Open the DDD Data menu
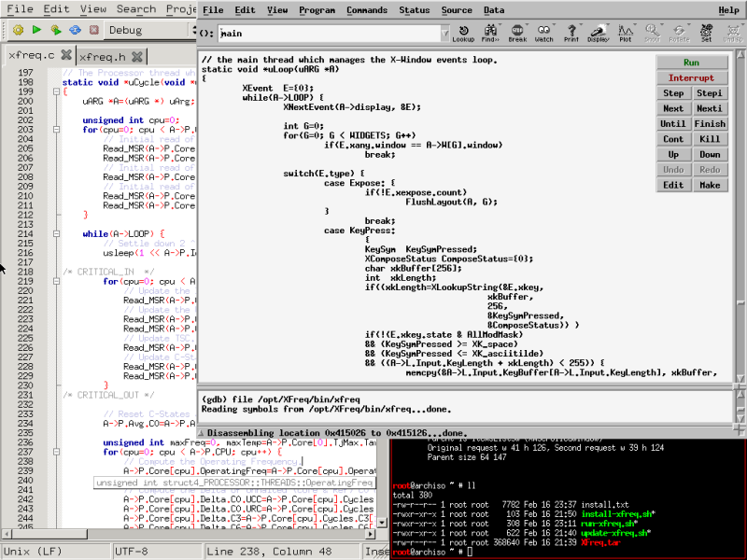Image resolution: width=747 pixels, height=560 pixels. click(x=494, y=10)
